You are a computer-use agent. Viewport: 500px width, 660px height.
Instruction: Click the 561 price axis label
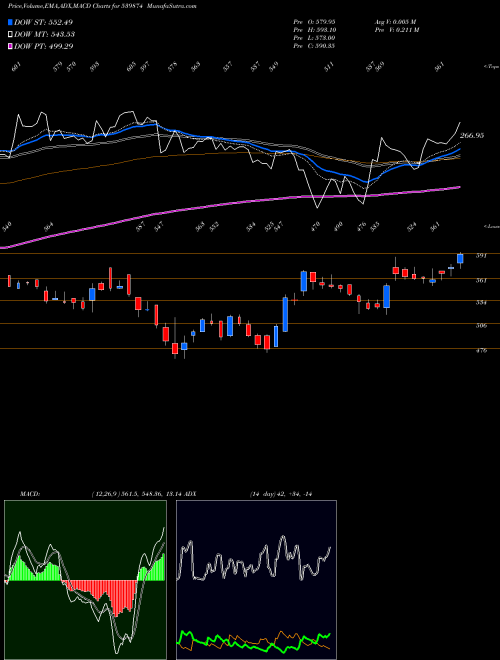(x=481, y=280)
